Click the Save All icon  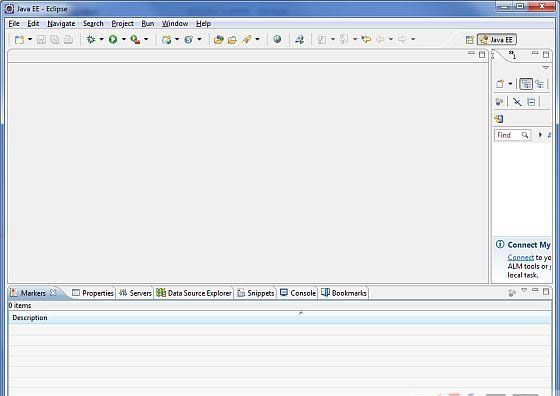click(x=55, y=39)
